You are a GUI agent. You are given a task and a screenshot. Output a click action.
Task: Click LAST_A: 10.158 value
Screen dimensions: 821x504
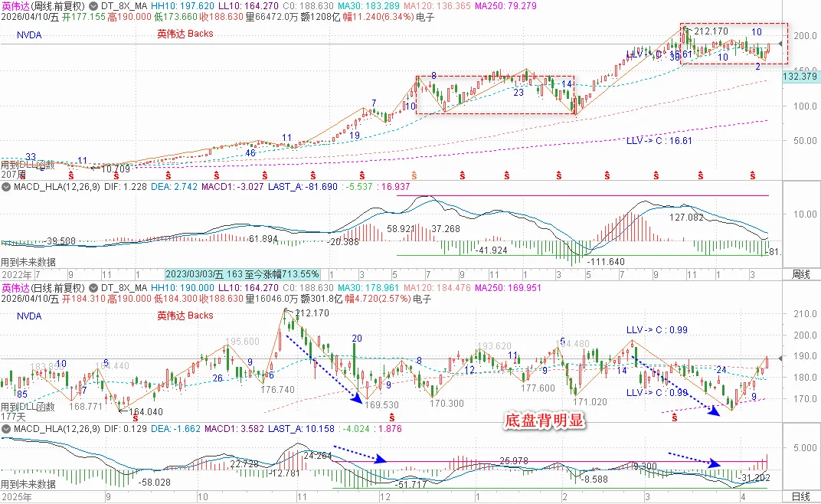coord(301,429)
